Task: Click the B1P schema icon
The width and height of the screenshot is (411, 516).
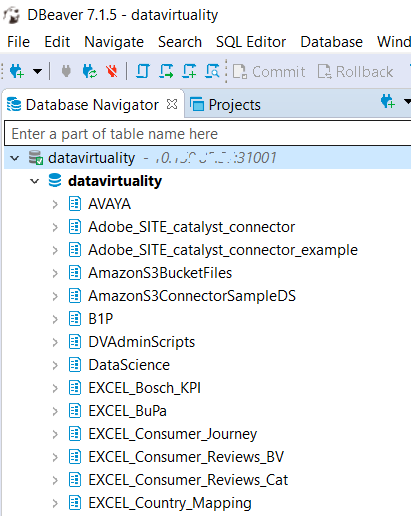Action: (75, 319)
